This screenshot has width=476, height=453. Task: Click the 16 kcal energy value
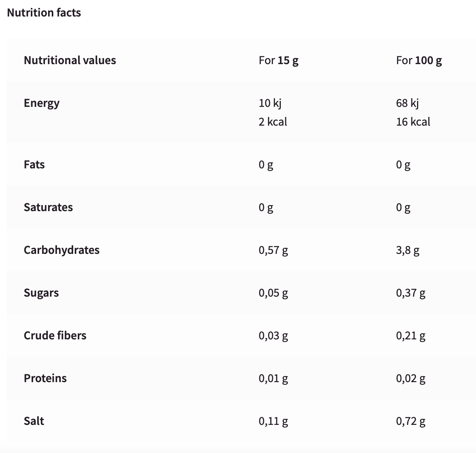[x=413, y=122]
